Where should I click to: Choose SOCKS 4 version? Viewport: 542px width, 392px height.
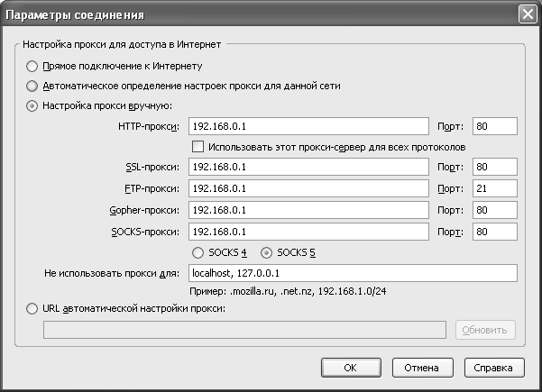[x=198, y=253]
